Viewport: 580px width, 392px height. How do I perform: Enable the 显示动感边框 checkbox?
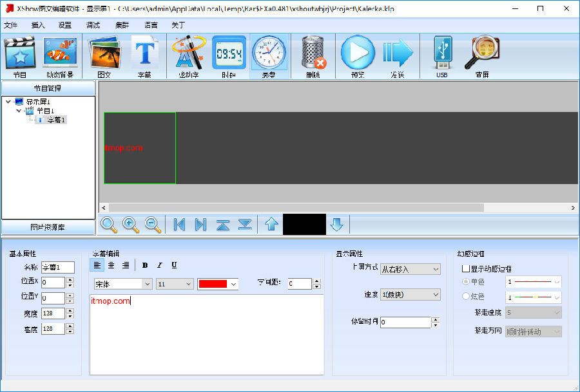coord(466,268)
